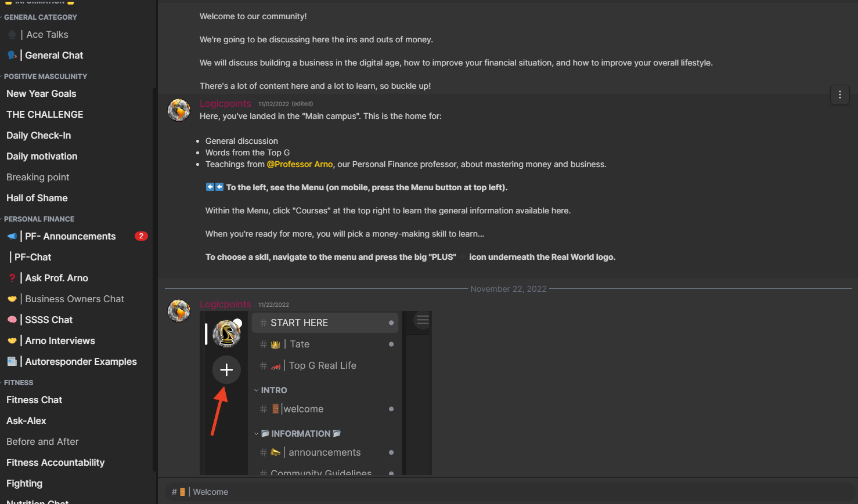Switch to the Hall of Shame channel

[37, 198]
